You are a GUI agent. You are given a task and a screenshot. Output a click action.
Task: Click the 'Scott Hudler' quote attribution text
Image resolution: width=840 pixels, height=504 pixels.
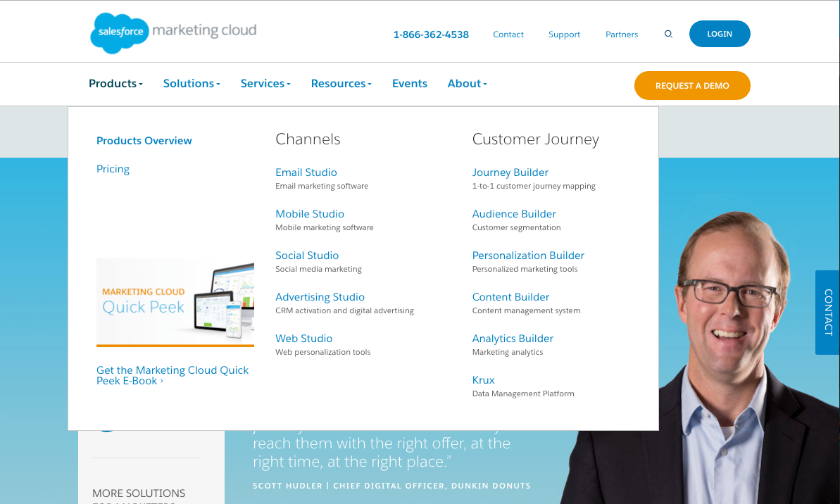[x=391, y=486]
